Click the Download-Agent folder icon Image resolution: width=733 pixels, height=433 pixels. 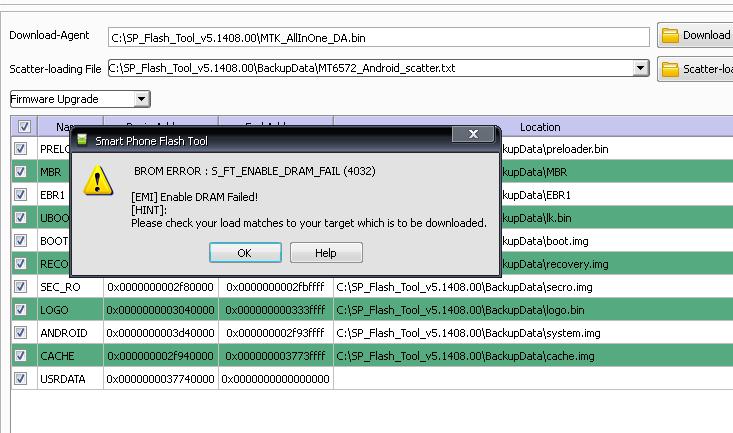click(670, 36)
